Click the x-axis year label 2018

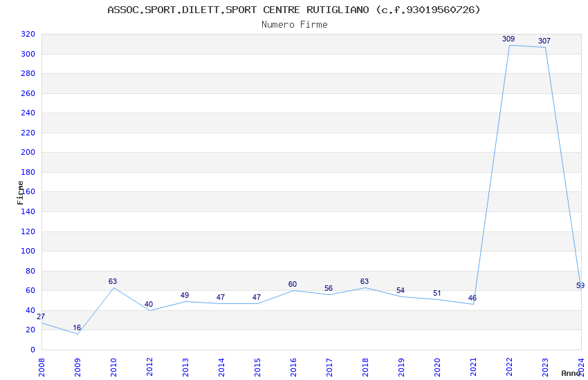[x=366, y=367]
